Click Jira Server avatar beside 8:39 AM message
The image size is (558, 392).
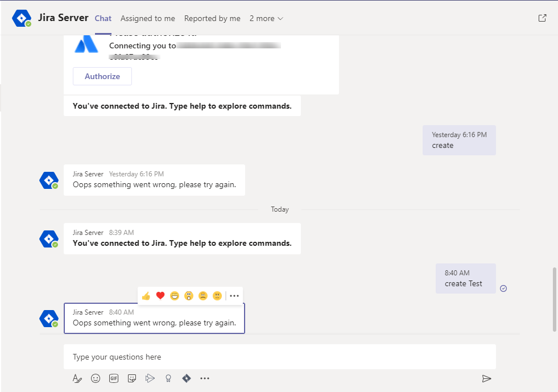[x=49, y=239]
